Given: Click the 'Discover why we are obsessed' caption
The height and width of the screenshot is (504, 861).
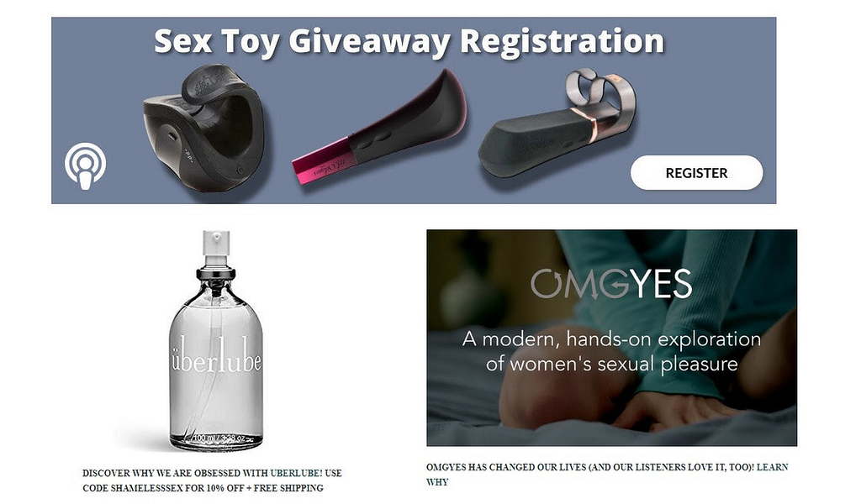Looking at the screenshot, I should [x=212, y=480].
